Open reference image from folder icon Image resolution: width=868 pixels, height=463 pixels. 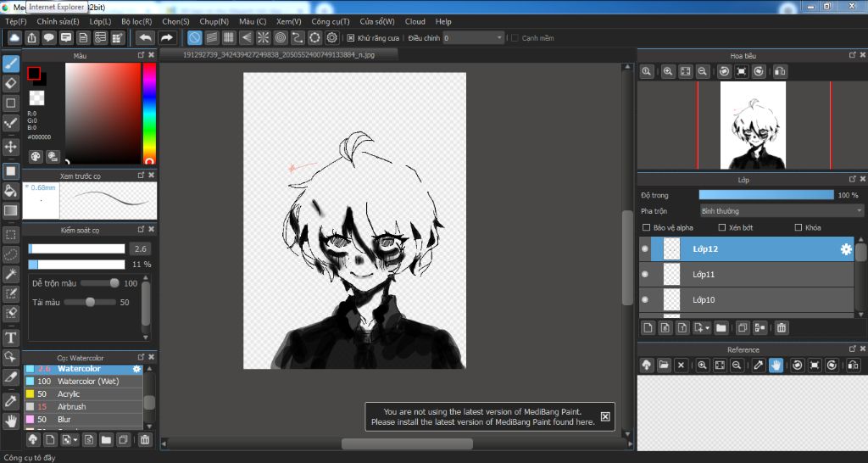(x=664, y=365)
